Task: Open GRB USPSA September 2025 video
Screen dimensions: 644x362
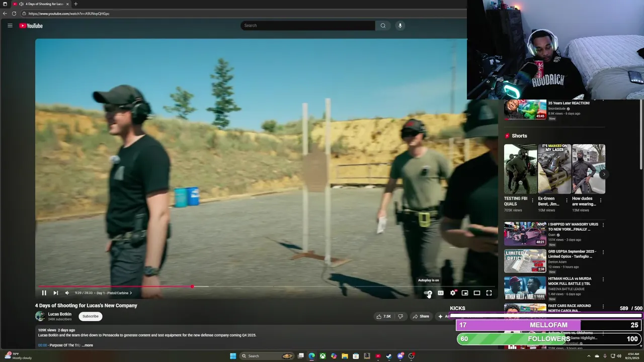Action: 572,254
